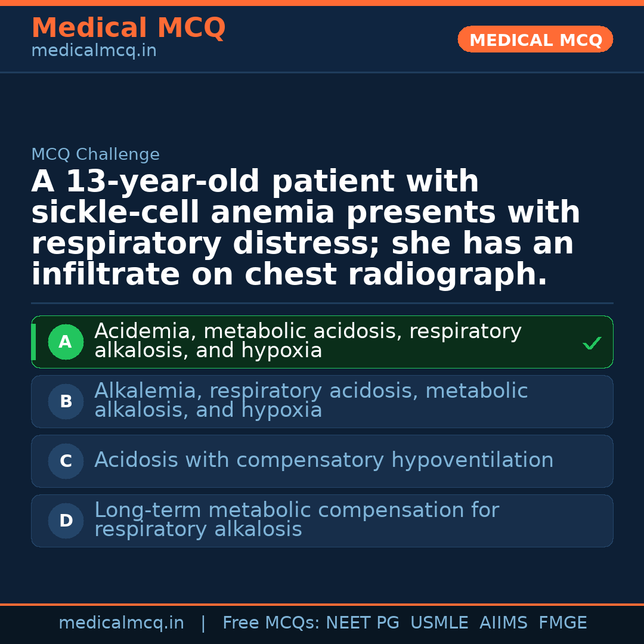This screenshot has width=644, height=644.
Task: Select answer text 'Acidemia, metabolic acidosis, respiratory alkalosis'
Action: pos(308,341)
